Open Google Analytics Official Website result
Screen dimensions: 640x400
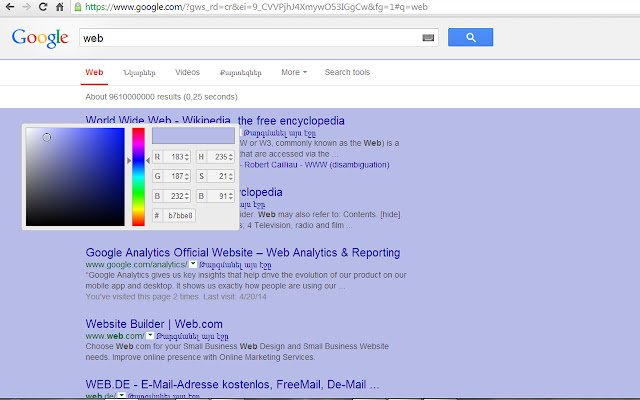(243, 252)
